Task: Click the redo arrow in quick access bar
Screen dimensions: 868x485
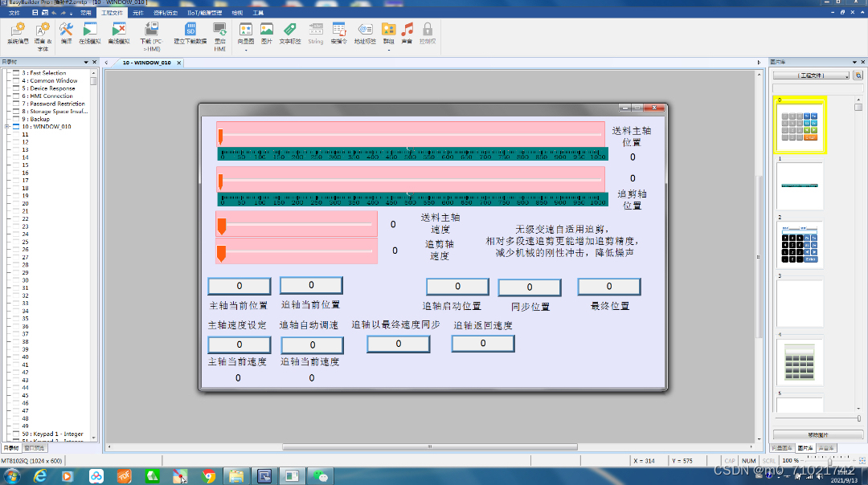Action: (63, 13)
